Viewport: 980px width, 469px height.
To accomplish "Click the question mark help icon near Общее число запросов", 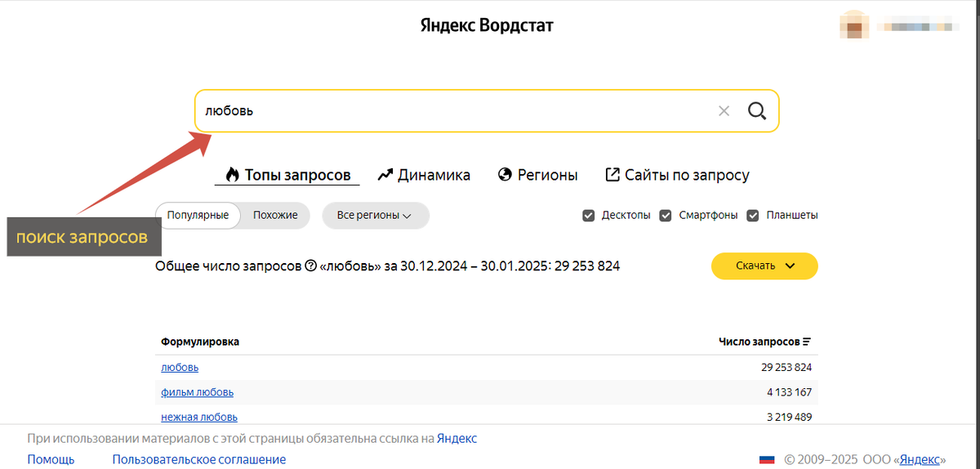I will [x=310, y=266].
